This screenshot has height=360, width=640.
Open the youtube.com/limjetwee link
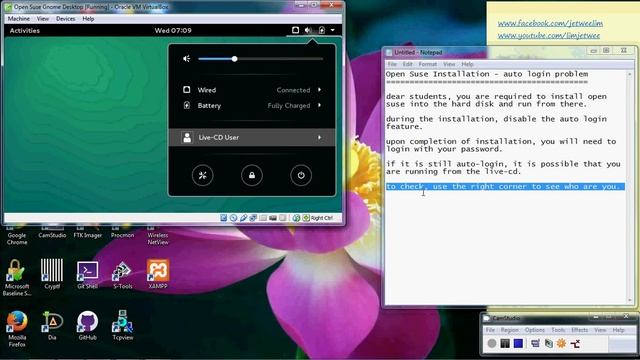[x=549, y=36]
